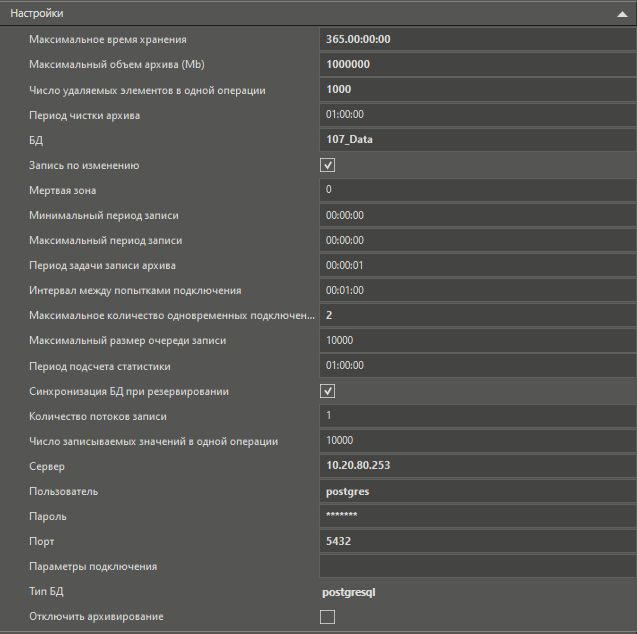Click the Период чистки архива field
637x634 pixels.
click(476, 115)
